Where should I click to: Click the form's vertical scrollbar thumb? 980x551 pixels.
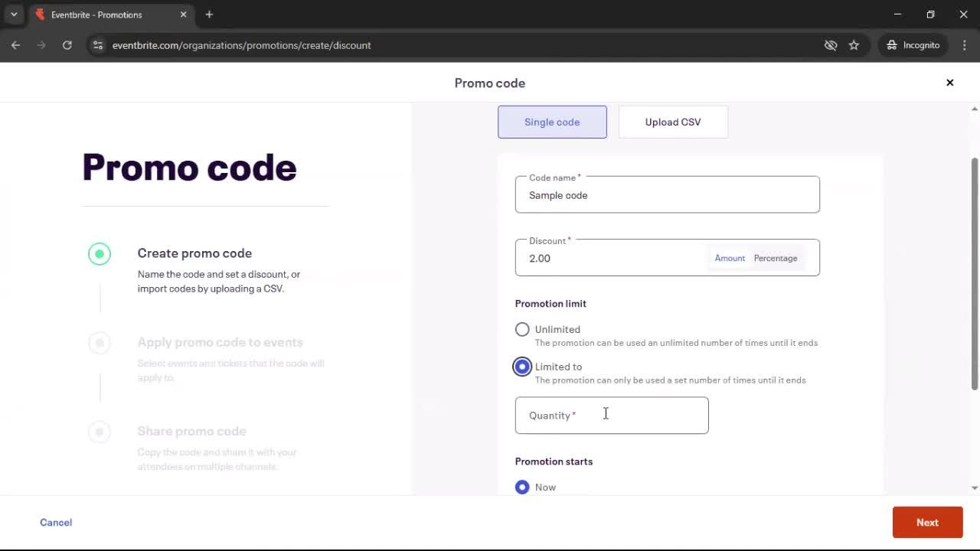tap(975, 273)
